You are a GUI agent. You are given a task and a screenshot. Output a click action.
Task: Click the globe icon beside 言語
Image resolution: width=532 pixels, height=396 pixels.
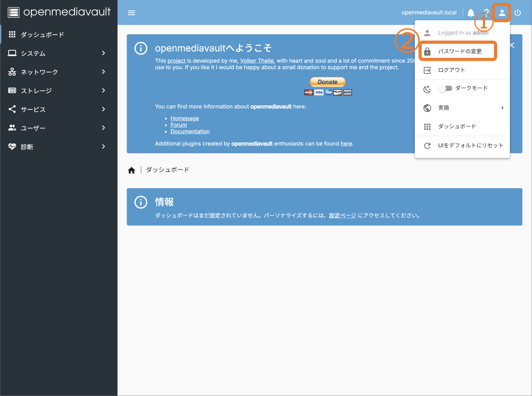pyautogui.click(x=427, y=108)
